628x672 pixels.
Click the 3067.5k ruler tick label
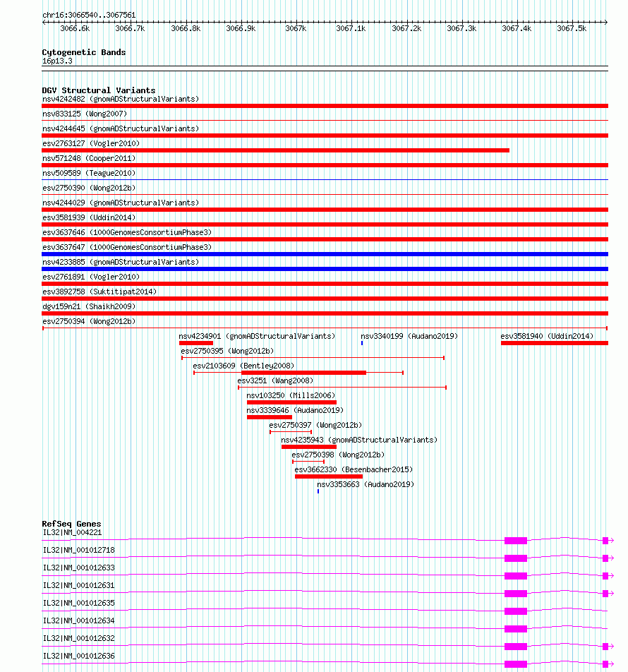click(x=572, y=28)
